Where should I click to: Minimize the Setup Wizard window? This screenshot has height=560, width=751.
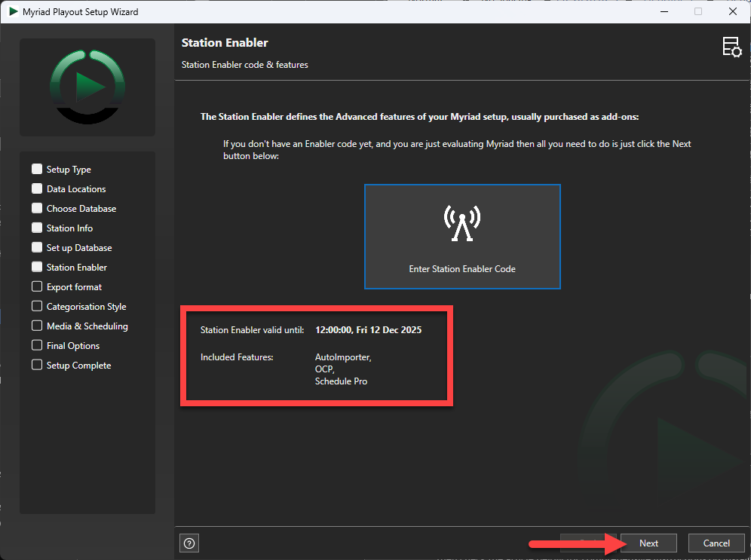[664, 11]
